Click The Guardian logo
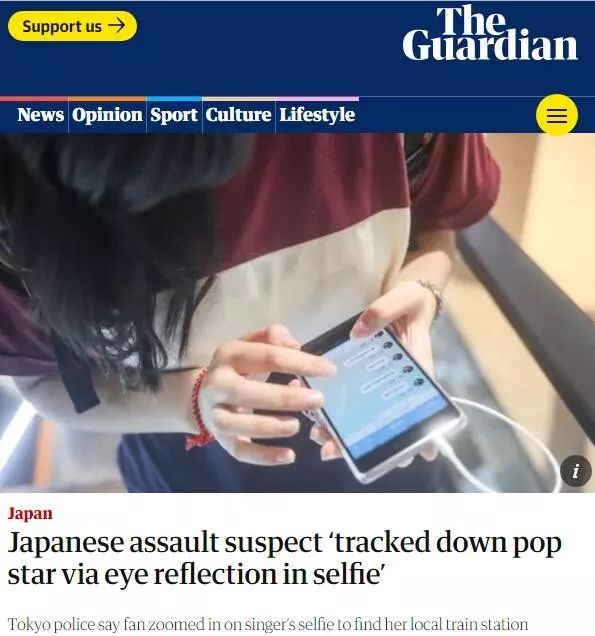 point(490,33)
